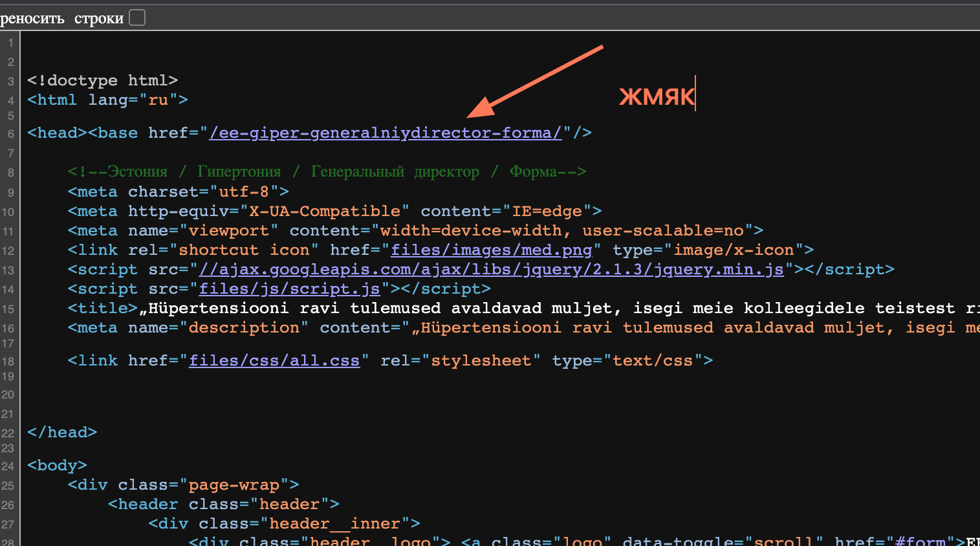Click the meta name="description" line
980x546 pixels.
pyautogui.click(x=523, y=327)
